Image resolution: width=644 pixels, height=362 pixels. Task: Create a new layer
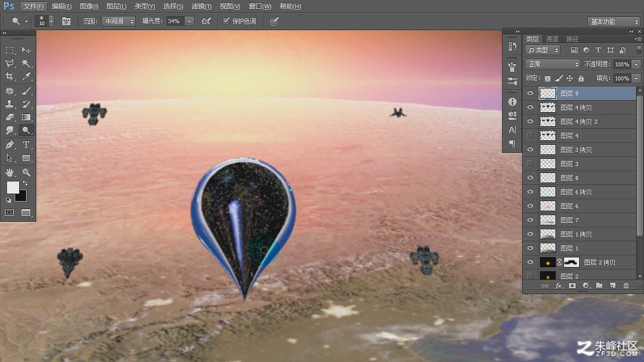[x=612, y=286]
